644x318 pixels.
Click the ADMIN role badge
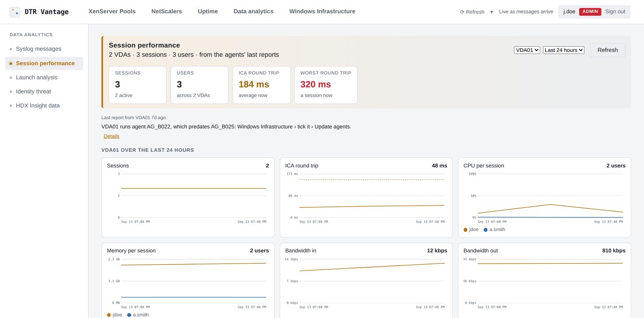590,12
